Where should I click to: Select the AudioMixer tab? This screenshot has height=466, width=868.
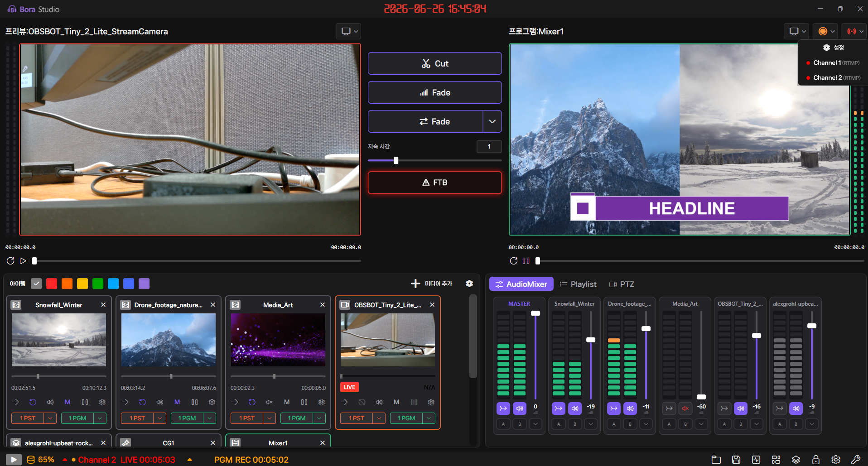point(521,284)
